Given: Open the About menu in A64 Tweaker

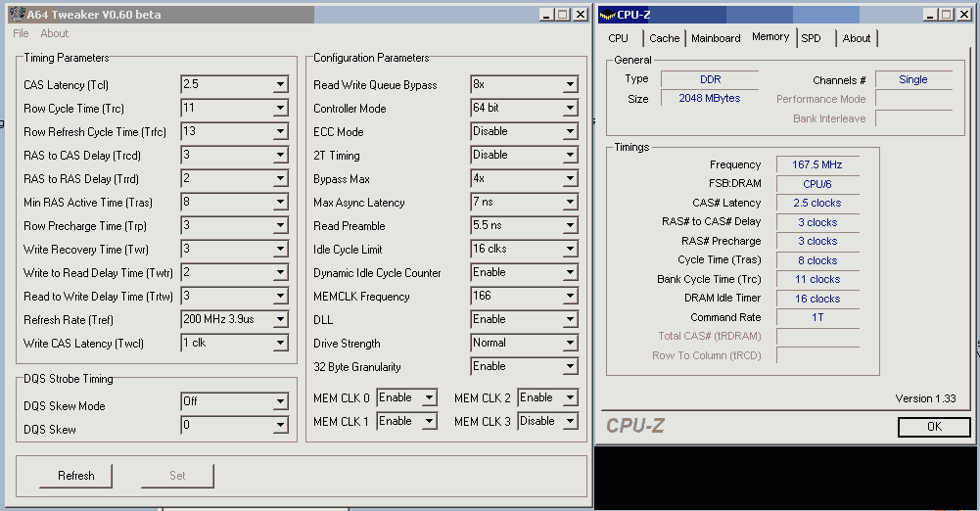Looking at the screenshot, I should (x=55, y=33).
